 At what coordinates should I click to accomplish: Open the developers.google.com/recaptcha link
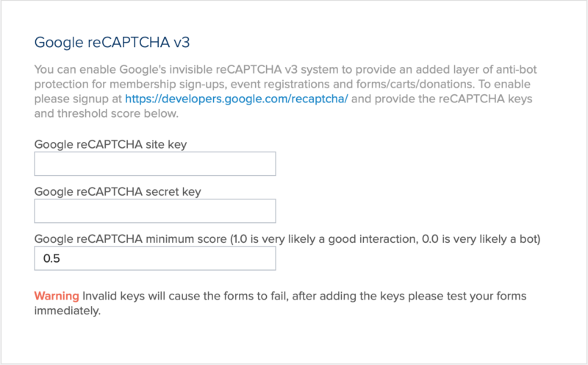(236, 98)
